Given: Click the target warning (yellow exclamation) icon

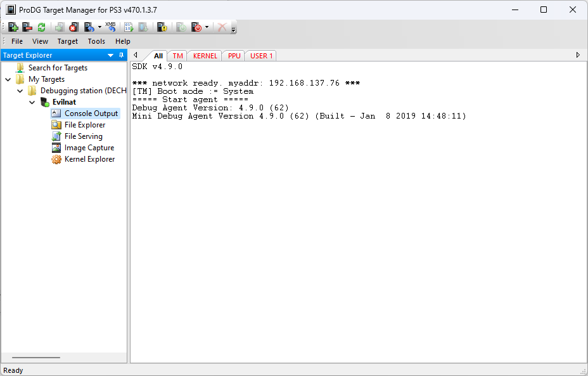Looking at the screenshot, I should click(162, 27).
